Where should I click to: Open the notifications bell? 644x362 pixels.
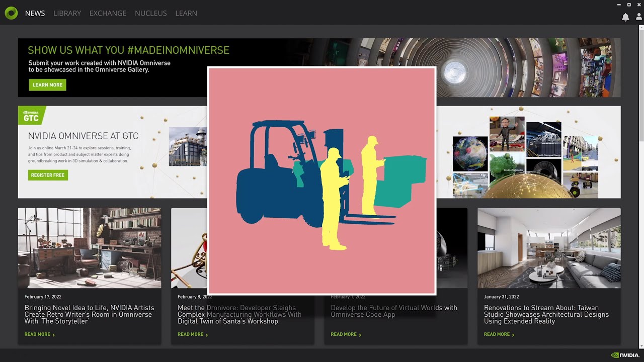tap(625, 17)
